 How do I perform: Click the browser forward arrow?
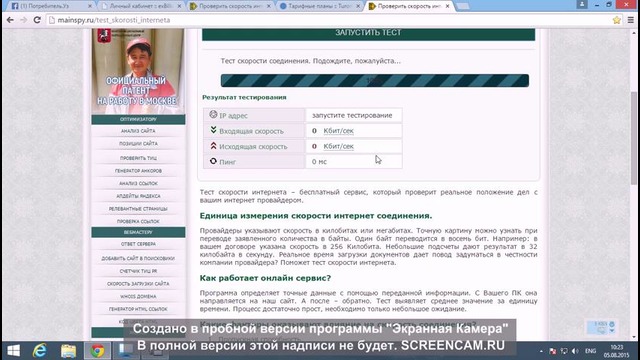pos(24,20)
